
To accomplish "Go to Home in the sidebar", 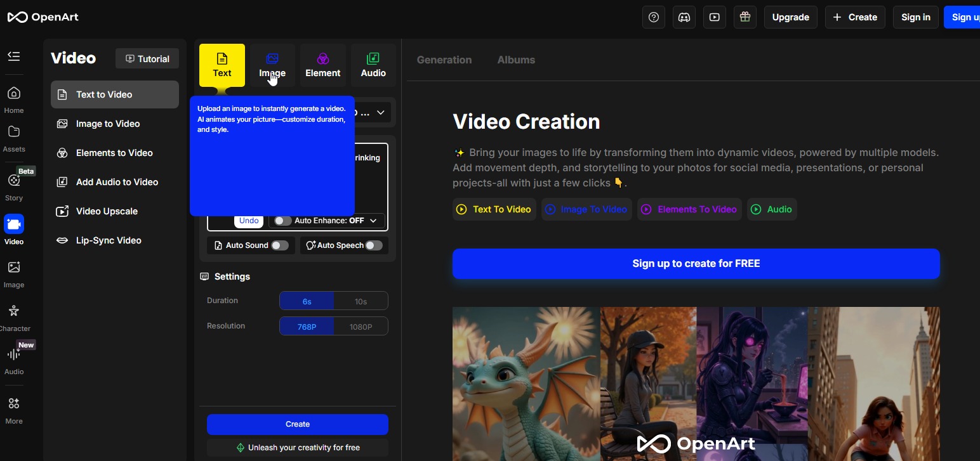I will click(x=14, y=100).
